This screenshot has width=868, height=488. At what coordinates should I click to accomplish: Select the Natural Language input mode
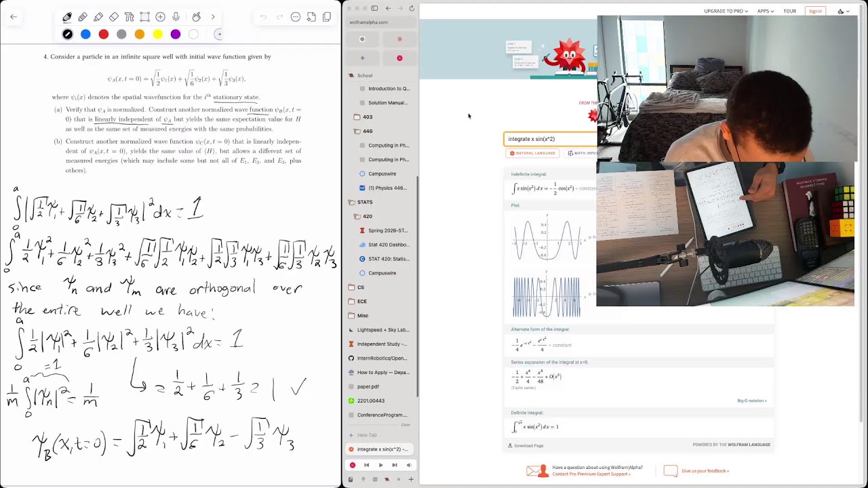pos(532,153)
